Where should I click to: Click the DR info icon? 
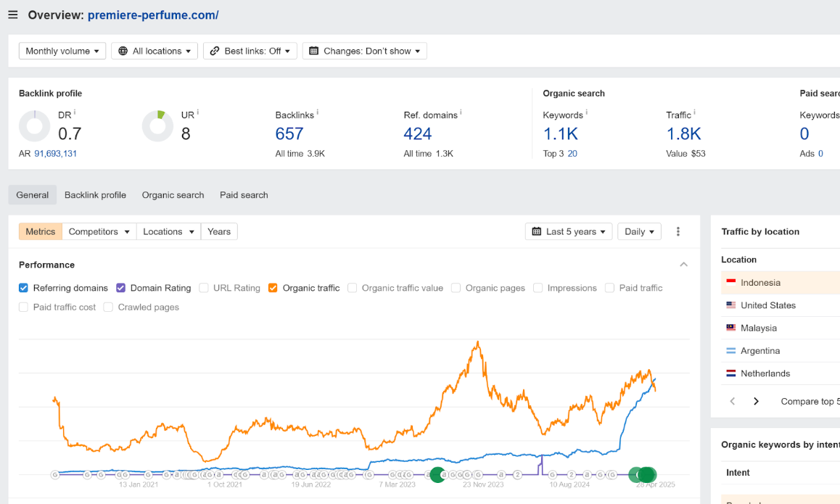(75, 112)
